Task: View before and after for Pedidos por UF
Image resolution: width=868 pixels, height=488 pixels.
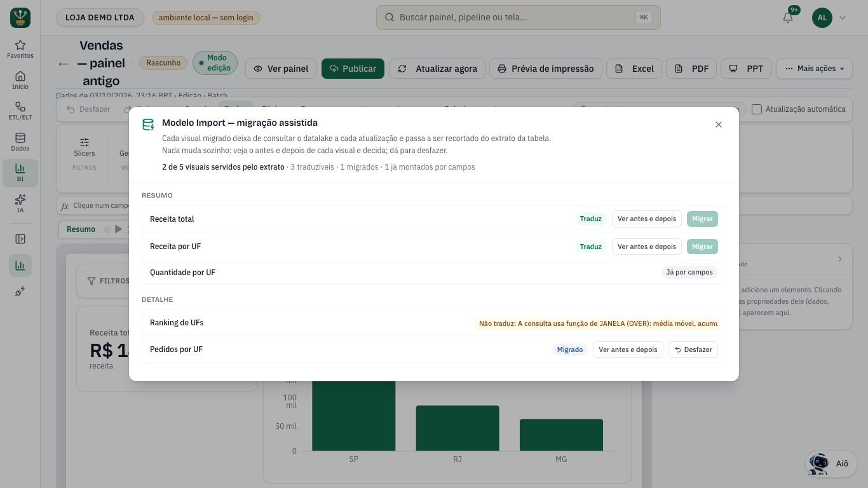Action: point(628,349)
